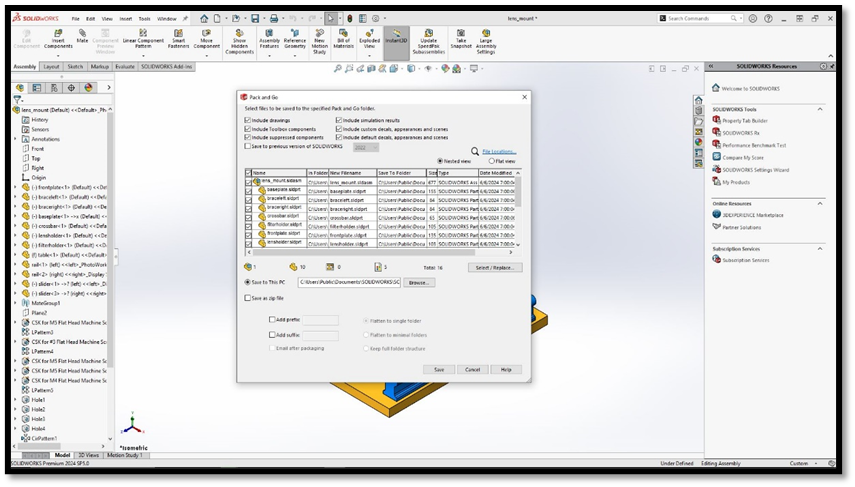
Task: Toggle Include simulation results checkbox
Action: (339, 120)
